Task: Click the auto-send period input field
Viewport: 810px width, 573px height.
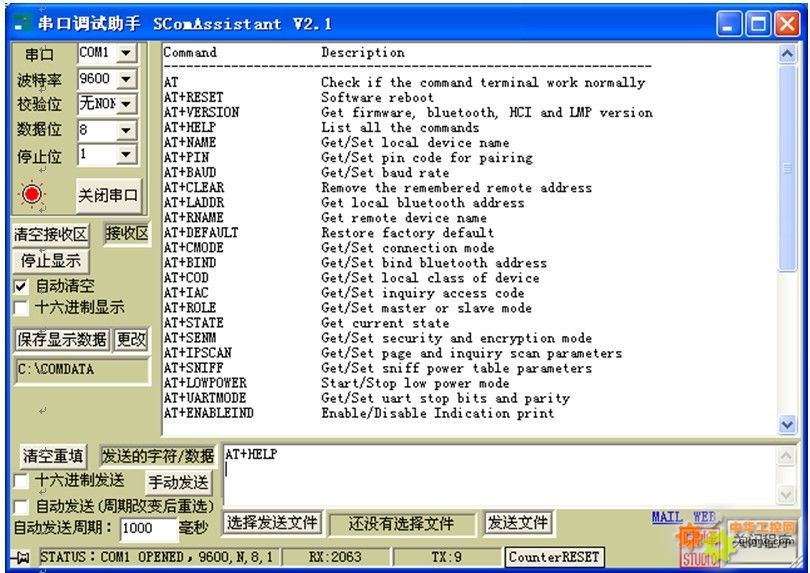Action: 147,528
